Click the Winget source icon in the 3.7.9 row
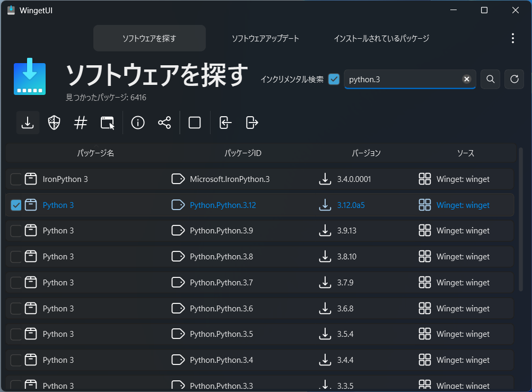Image resolution: width=532 pixels, height=392 pixels. pos(425,282)
